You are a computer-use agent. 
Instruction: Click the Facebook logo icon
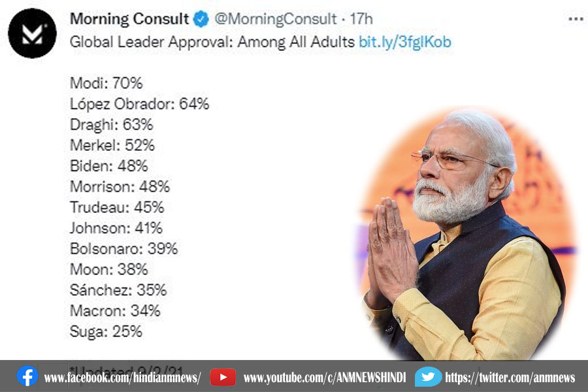[x=27, y=377]
